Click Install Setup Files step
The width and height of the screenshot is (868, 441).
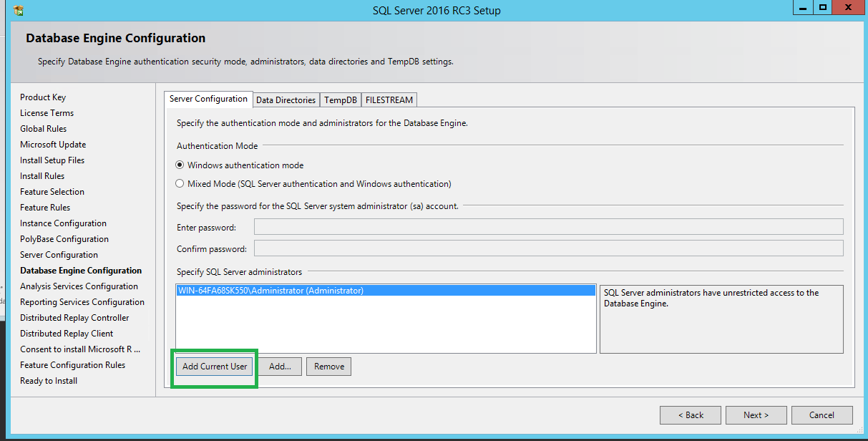(x=52, y=160)
